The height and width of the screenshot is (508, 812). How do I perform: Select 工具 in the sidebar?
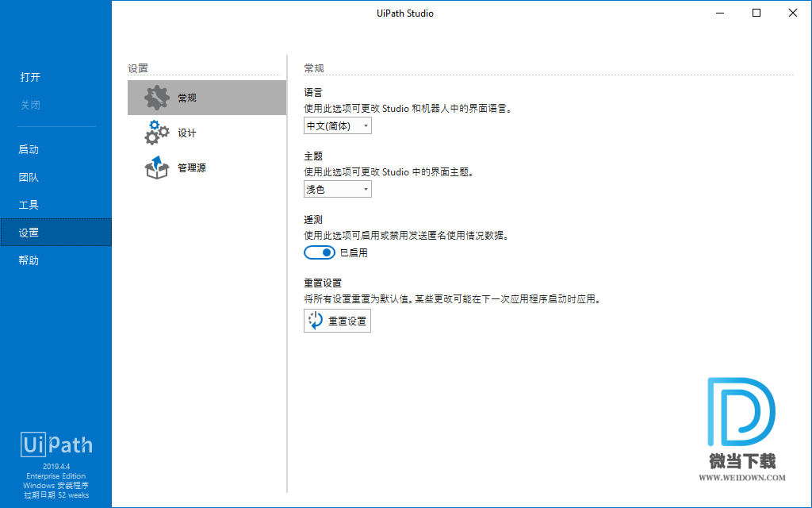pyautogui.click(x=29, y=205)
